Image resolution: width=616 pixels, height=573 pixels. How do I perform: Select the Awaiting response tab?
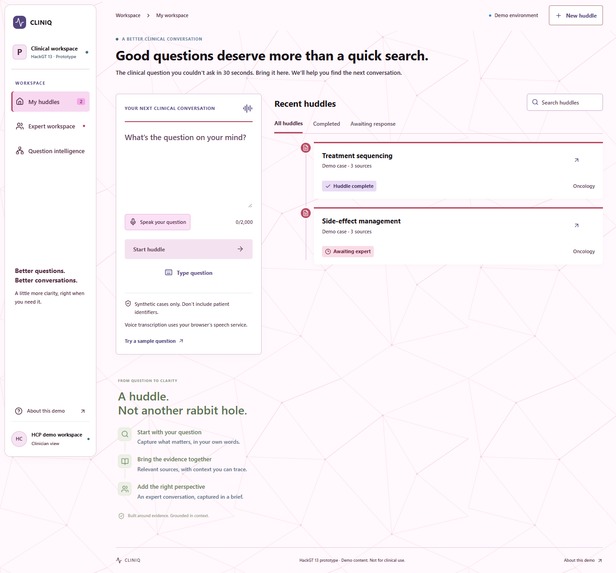[373, 124]
